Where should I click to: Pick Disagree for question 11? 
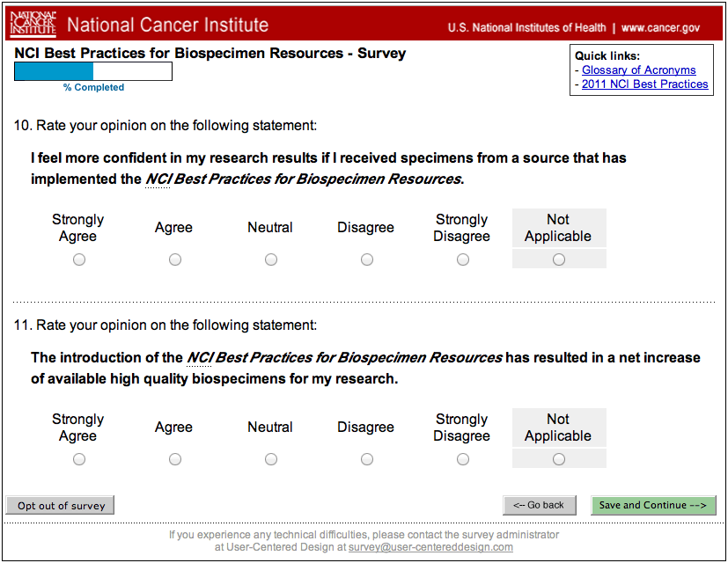pyautogui.click(x=367, y=459)
